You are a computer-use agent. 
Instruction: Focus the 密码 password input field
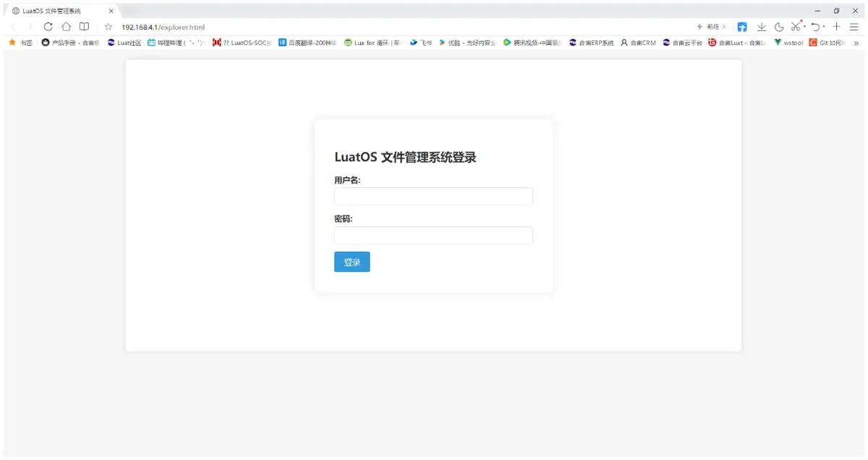(433, 235)
